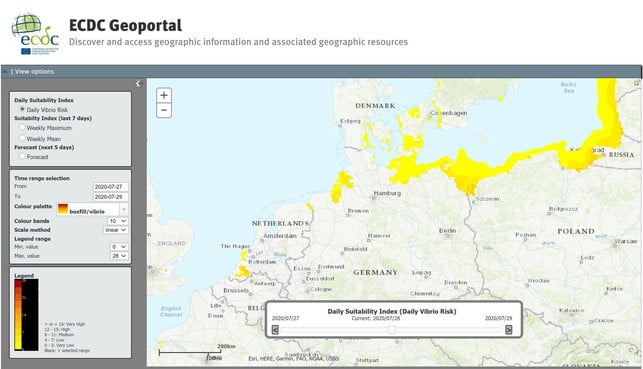The height and width of the screenshot is (369, 643).
Task: Select Forecast radio button
Action: pos(22,156)
